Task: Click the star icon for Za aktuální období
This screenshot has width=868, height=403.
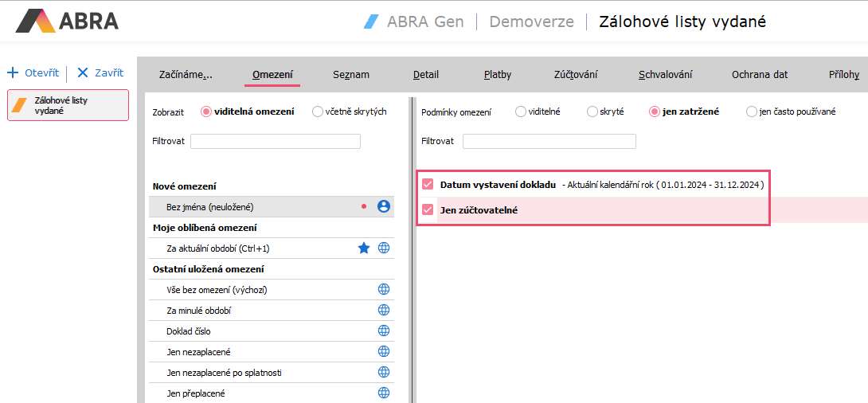Action: [364, 248]
